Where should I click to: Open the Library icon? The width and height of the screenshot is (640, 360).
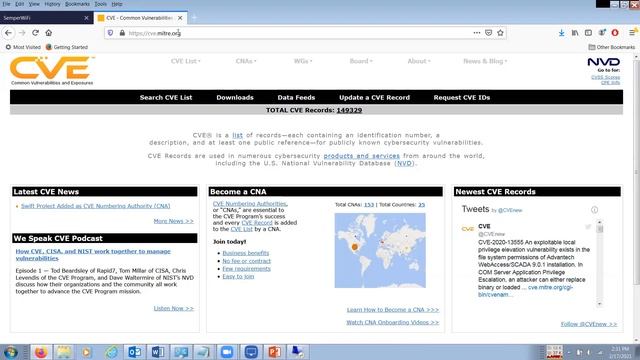point(575,33)
